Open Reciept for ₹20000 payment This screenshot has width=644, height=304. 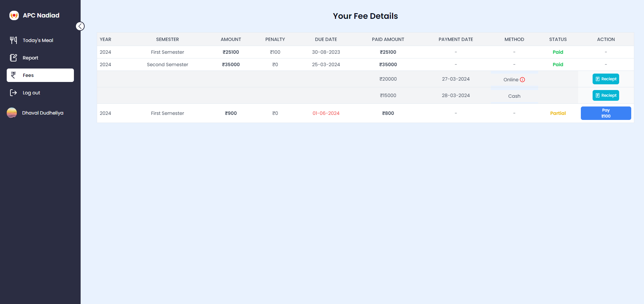pos(606,79)
